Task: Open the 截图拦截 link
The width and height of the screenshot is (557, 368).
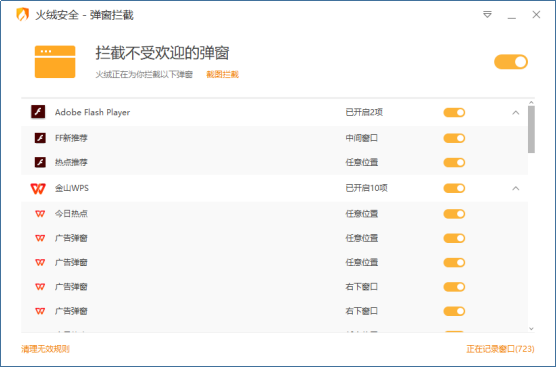Action: click(222, 75)
